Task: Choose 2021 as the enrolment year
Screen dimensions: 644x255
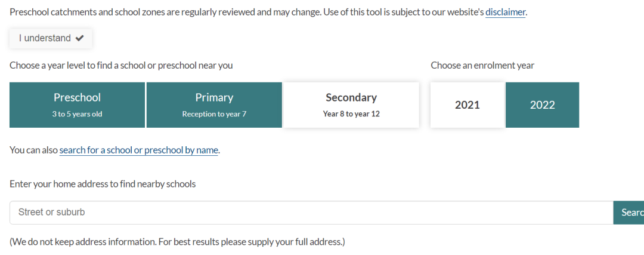Action: coord(467,105)
